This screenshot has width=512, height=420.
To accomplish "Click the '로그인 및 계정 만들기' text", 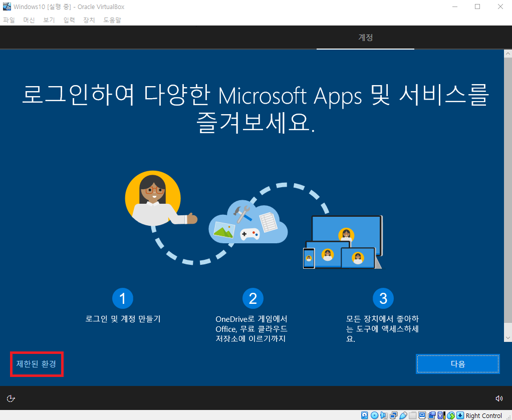I will coord(123,319).
